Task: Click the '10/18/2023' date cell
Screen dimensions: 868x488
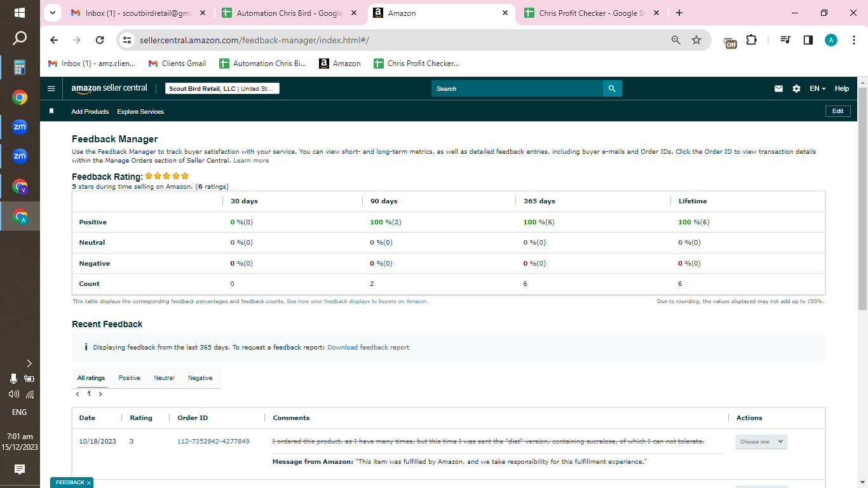Action: (x=98, y=441)
